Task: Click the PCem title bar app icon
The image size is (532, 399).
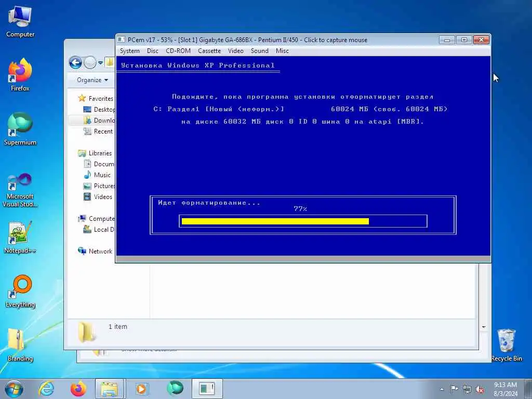Action: click(121, 39)
